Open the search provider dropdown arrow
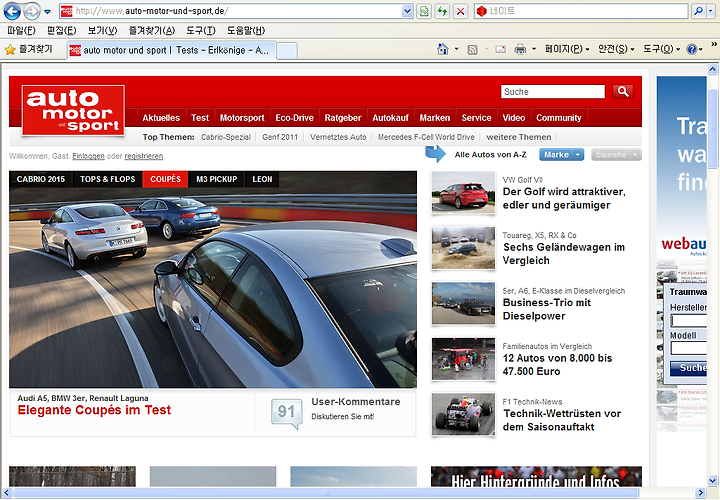 coord(711,11)
